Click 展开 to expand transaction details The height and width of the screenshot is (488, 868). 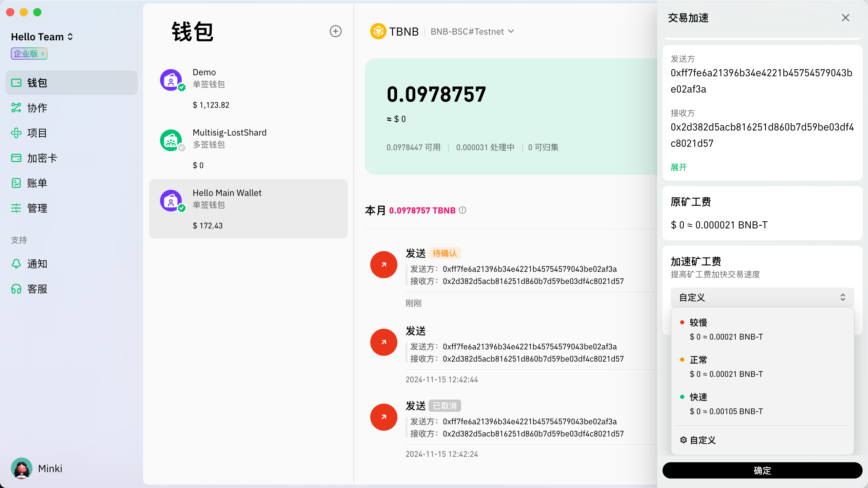678,167
